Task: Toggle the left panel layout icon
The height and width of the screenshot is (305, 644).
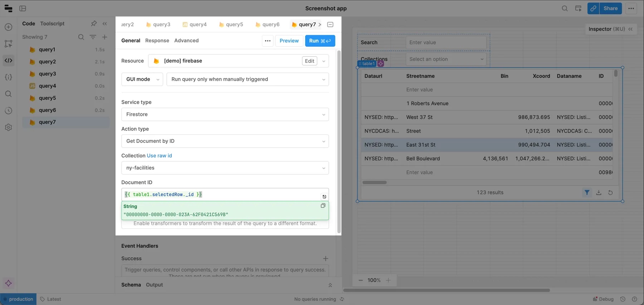Action: click(x=23, y=8)
